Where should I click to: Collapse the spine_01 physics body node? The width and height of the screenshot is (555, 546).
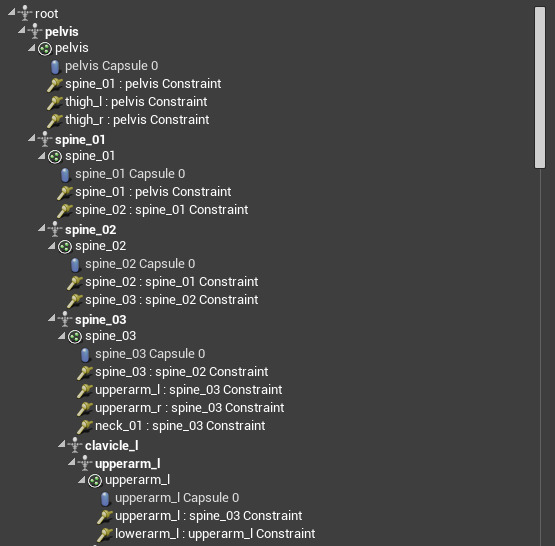click(x=42, y=155)
